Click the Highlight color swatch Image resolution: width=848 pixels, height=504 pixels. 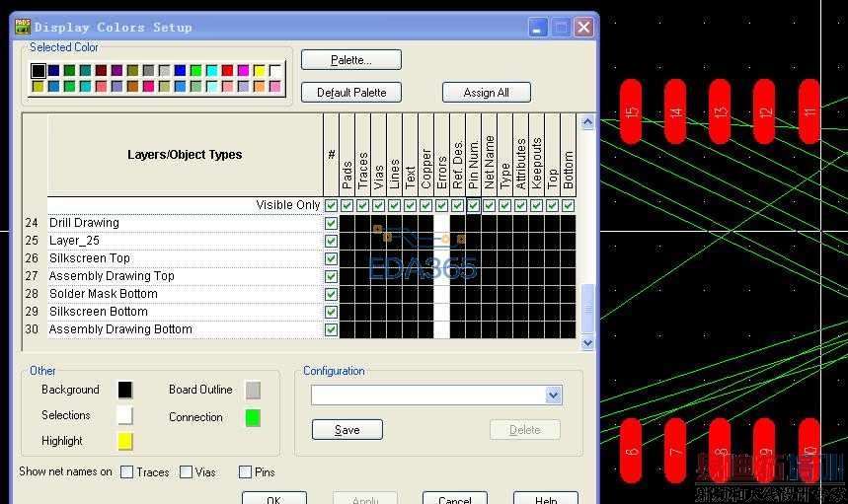pos(125,441)
